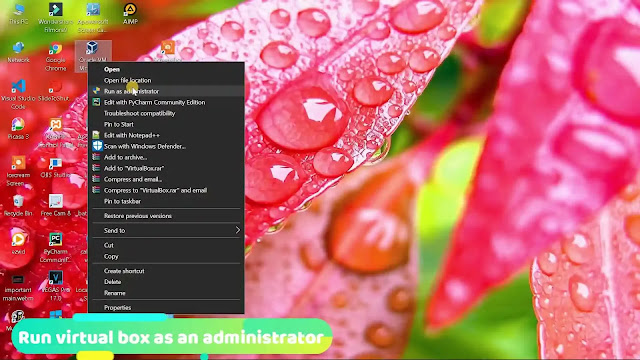Open XAMPP Control Panel desktop icon
The height and width of the screenshot is (360, 640).
point(56,133)
